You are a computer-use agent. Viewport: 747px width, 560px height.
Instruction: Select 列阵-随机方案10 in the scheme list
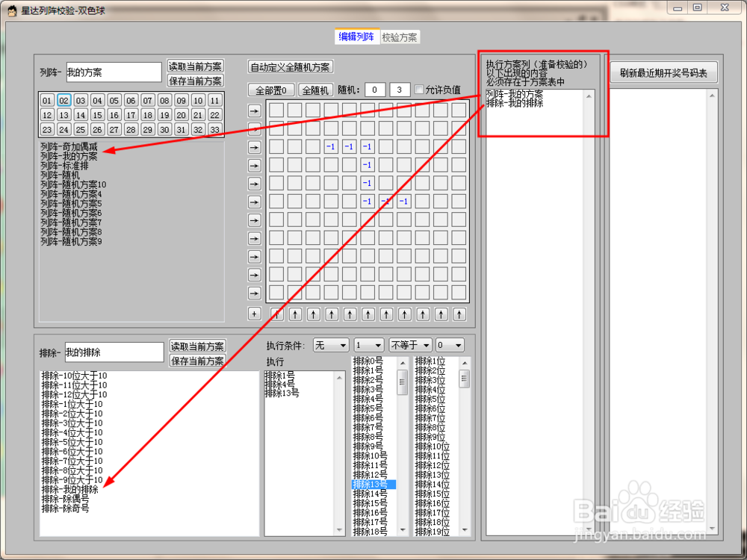click(x=73, y=184)
